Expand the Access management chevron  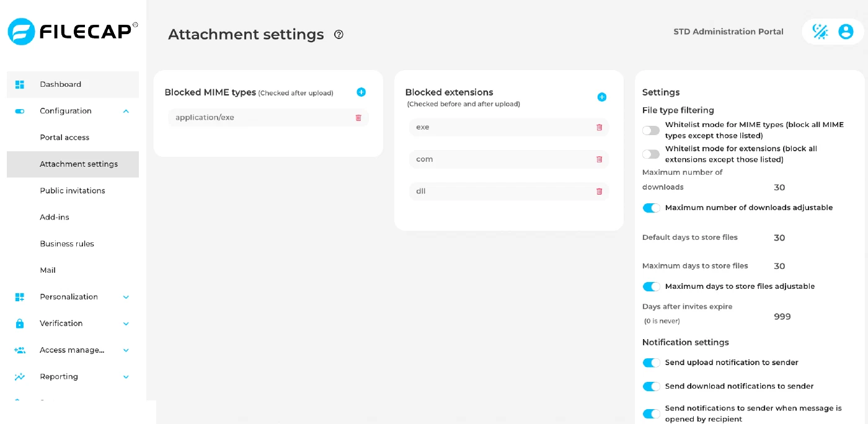126,350
